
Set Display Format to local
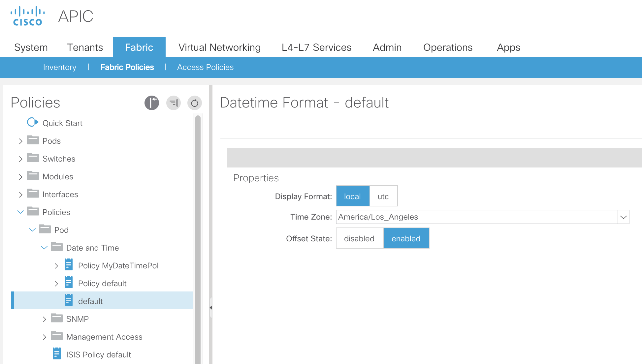352,196
